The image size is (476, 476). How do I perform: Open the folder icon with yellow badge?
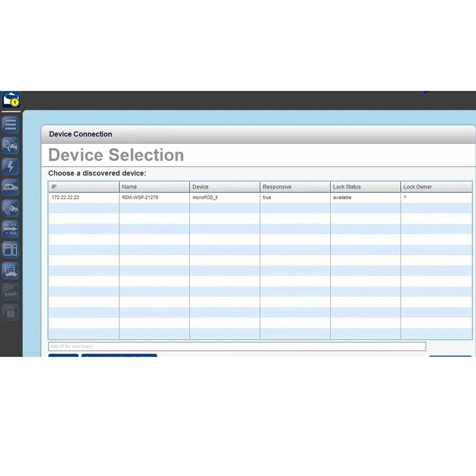tap(11, 100)
